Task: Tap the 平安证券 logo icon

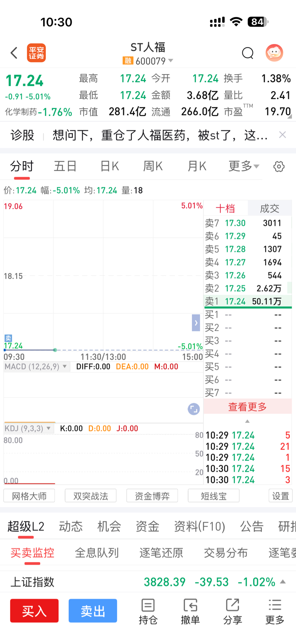Action: (x=36, y=53)
